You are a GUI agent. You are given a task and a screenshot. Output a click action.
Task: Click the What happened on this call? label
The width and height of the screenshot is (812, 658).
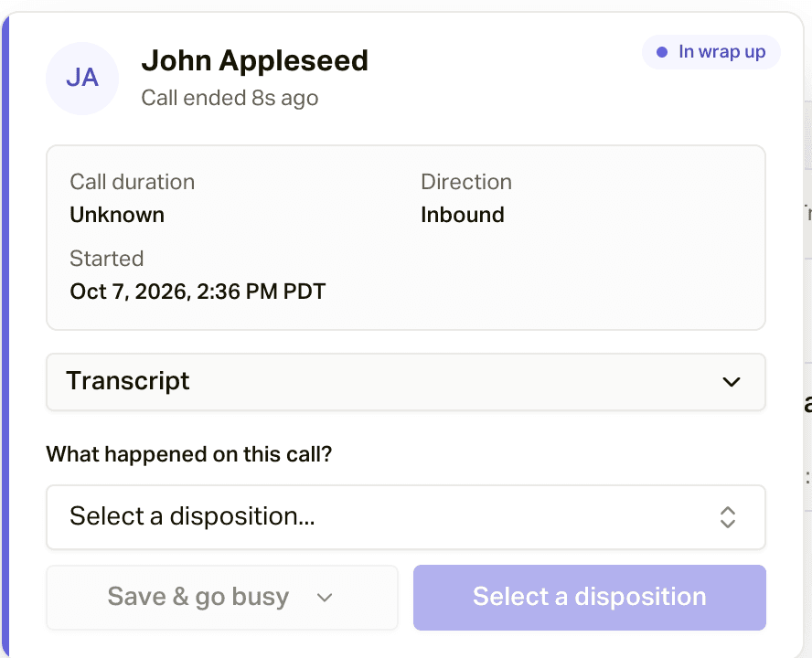tap(189, 454)
